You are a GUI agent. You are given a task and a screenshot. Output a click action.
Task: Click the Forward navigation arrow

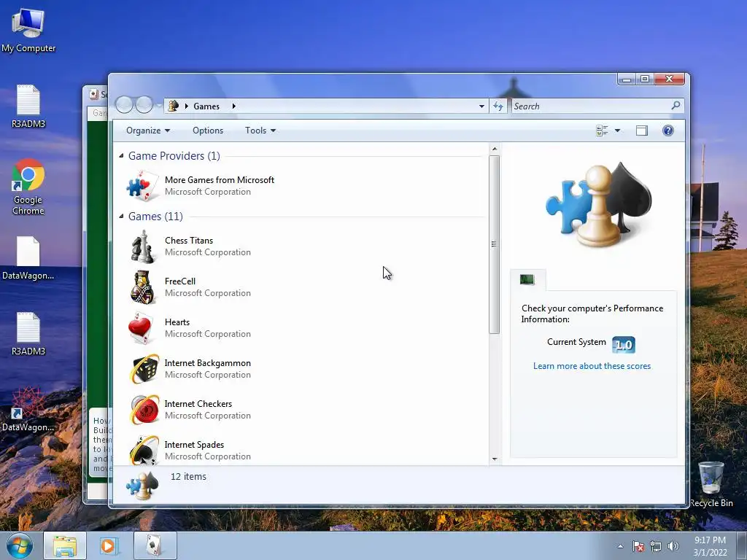(x=144, y=105)
